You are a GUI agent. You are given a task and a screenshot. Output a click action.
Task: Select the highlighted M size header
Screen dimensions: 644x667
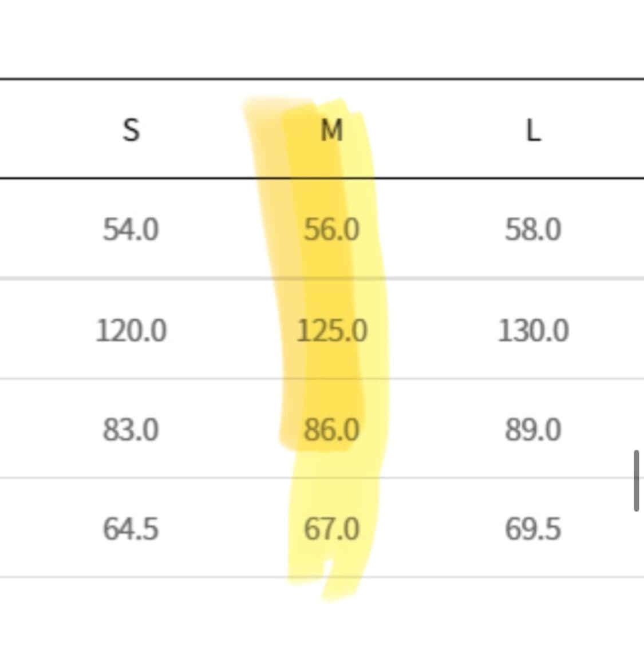click(331, 130)
